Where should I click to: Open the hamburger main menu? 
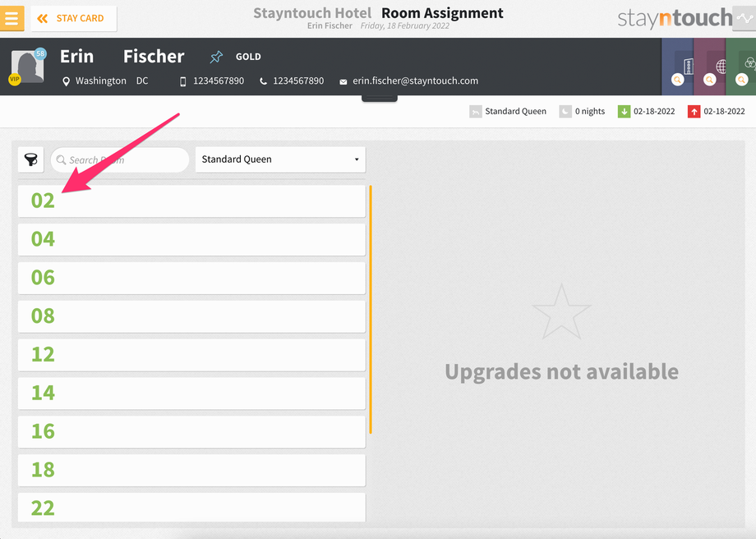pos(12,18)
